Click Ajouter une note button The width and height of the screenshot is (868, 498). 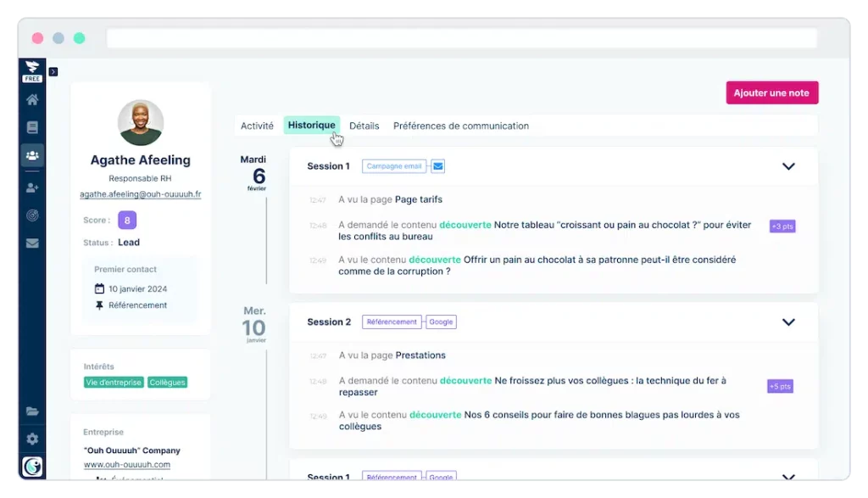coord(772,93)
